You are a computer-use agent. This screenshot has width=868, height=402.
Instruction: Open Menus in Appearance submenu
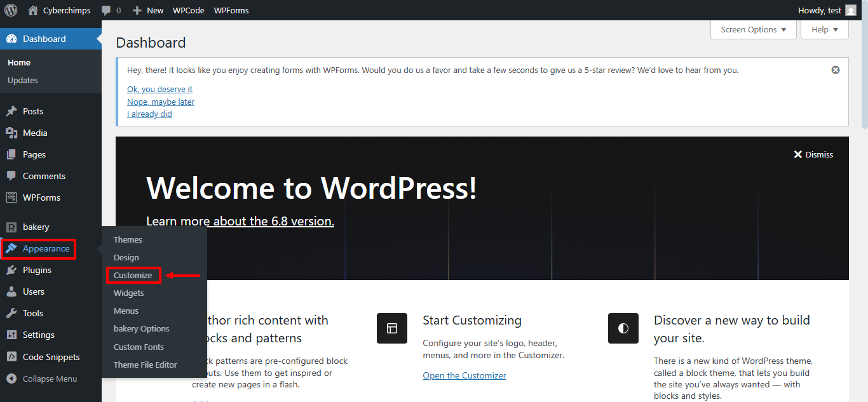click(126, 311)
